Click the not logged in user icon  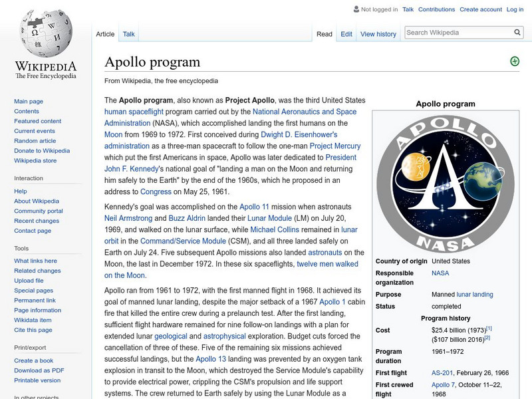(x=356, y=9)
